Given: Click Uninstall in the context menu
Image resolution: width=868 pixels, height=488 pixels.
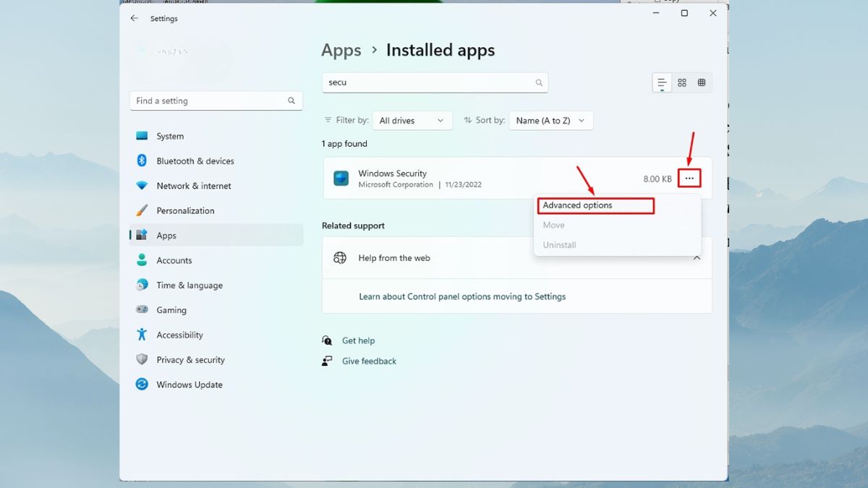Looking at the screenshot, I should click(x=559, y=245).
